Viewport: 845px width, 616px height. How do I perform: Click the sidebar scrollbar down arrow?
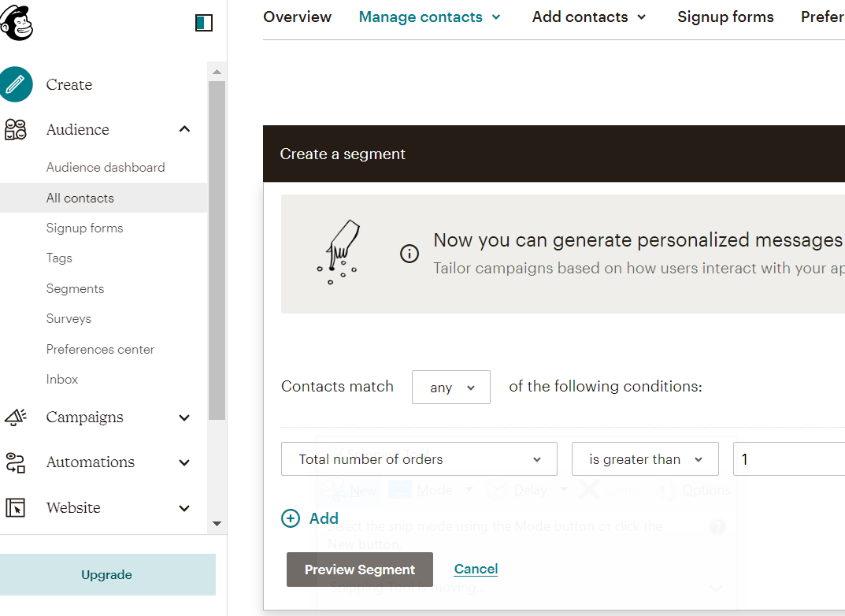point(217,524)
